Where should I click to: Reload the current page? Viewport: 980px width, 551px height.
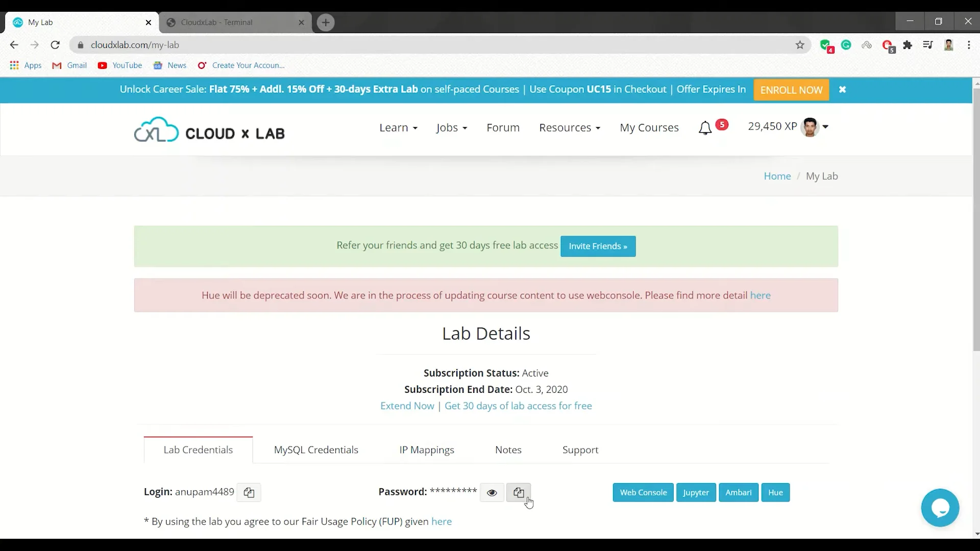click(55, 45)
